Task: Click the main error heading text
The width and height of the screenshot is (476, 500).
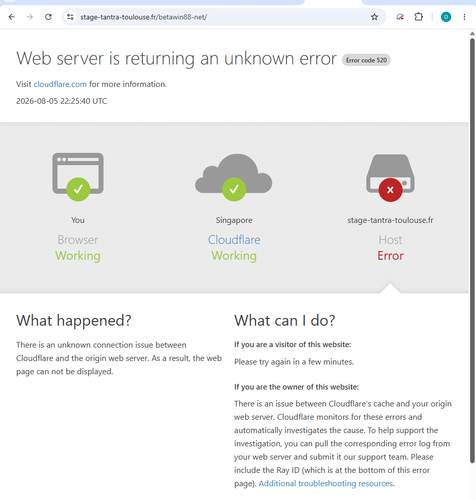Action: pyautogui.click(x=176, y=59)
